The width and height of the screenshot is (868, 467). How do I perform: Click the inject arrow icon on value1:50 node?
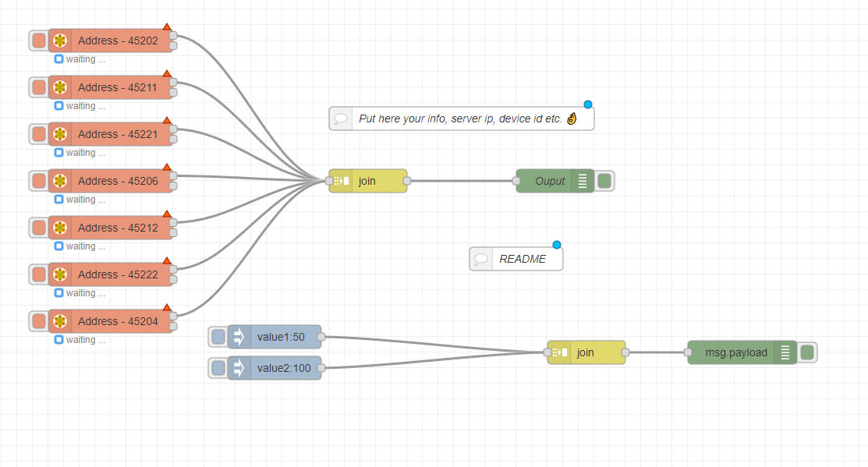coord(237,336)
